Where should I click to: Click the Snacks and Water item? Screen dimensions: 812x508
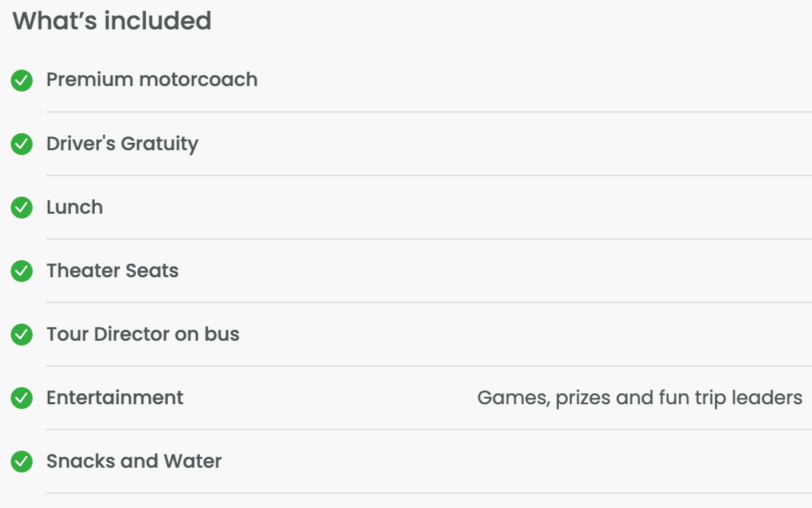134,462
